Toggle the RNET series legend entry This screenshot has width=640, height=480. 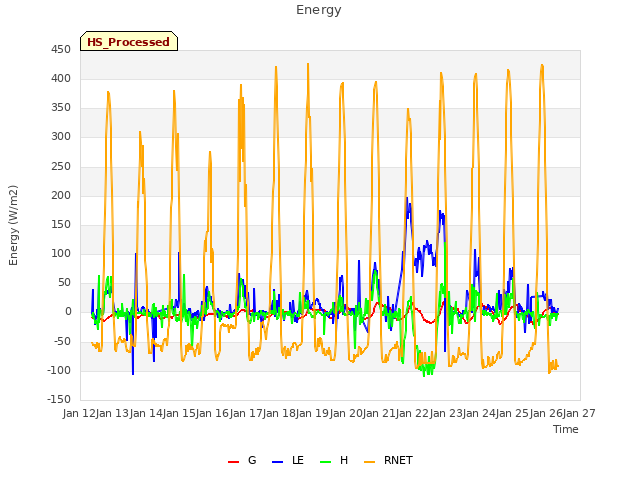click(x=388, y=460)
